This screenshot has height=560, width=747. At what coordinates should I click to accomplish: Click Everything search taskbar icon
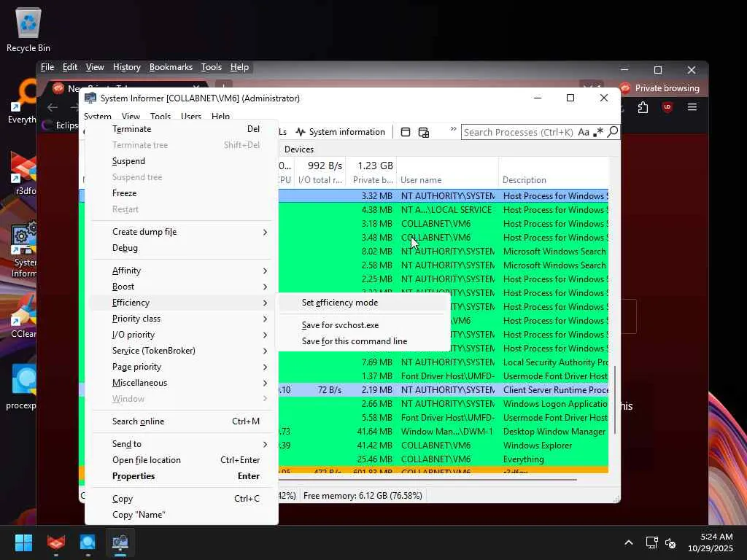tap(88, 542)
